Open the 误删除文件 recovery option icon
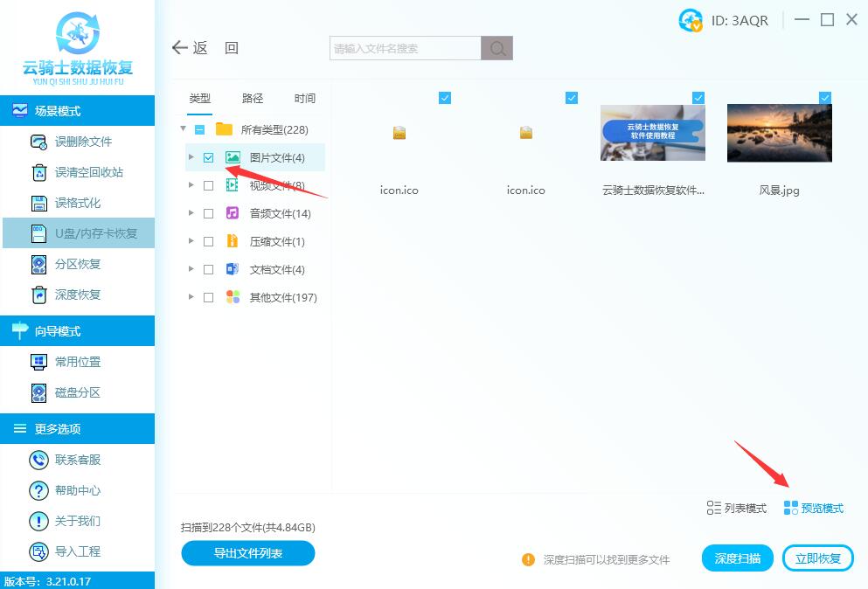This screenshot has height=589, width=868. 38,142
